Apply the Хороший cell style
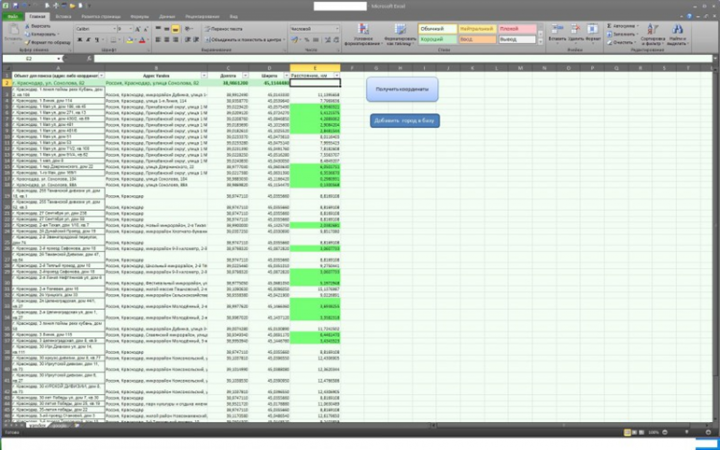Image resolution: width=720 pixels, height=450 pixels. tap(438, 40)
